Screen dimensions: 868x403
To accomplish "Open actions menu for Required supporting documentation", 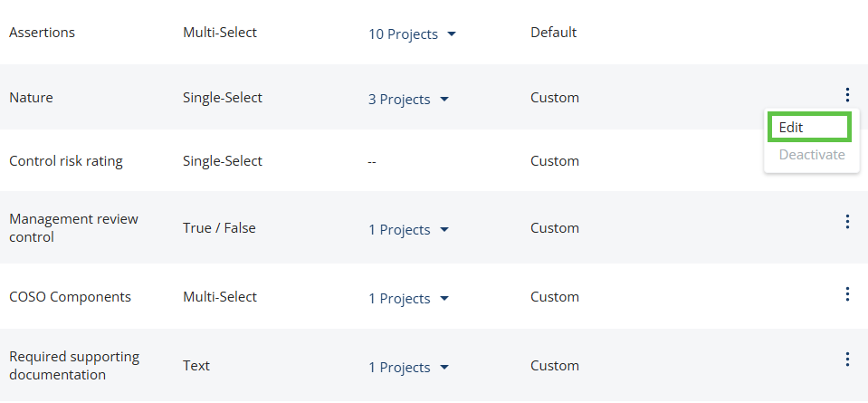I will point(847,360).
